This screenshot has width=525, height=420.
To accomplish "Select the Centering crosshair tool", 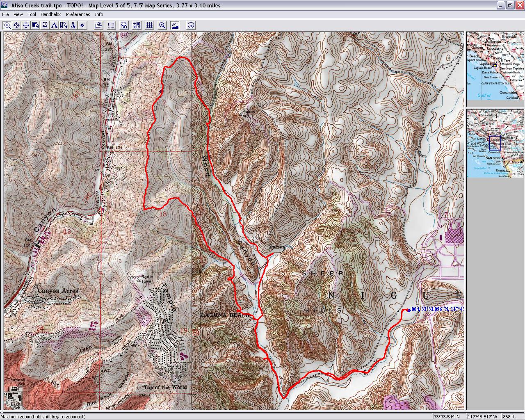I will pos(17,25).
